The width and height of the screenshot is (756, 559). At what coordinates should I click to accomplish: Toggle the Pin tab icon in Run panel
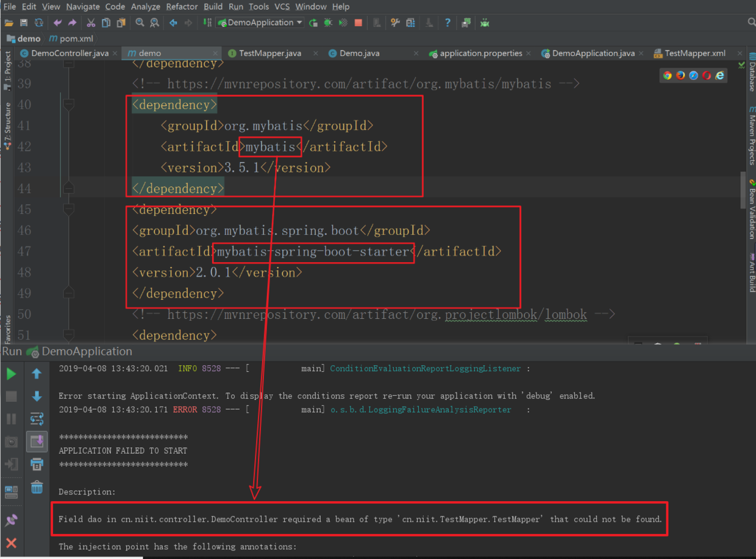point(11,519)
